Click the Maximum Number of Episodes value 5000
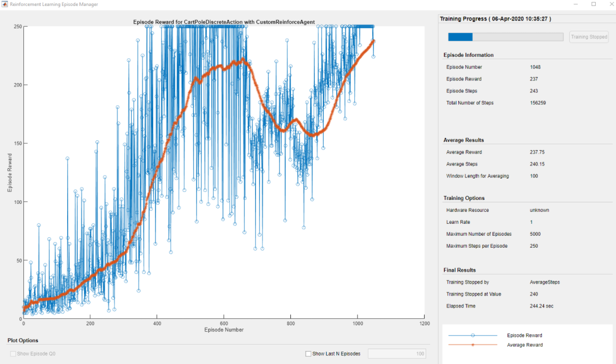Viewport: 616px width, 364px height. coord(535,234)
